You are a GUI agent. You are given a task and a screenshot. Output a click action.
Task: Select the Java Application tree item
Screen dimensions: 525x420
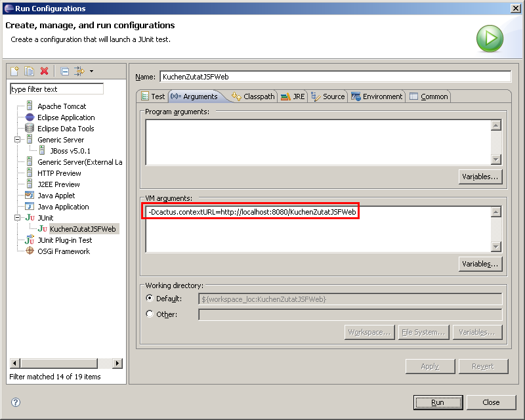click(63, 207)
